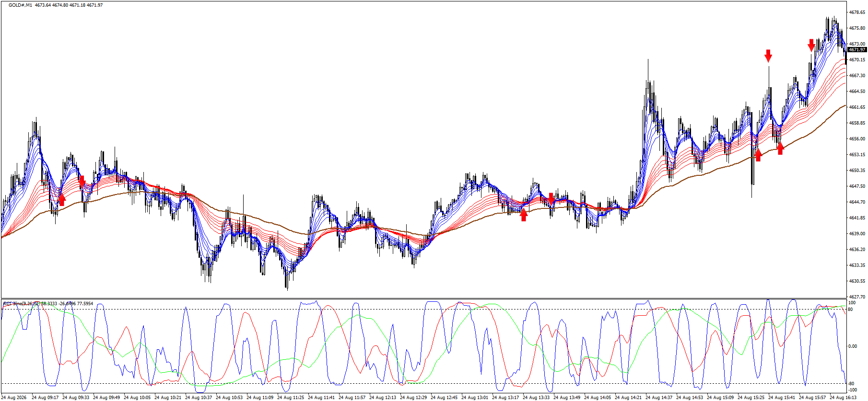
Task: Click the 24 Aug 2026 date label
Action: pyautogui.click(x=14, y=398)
